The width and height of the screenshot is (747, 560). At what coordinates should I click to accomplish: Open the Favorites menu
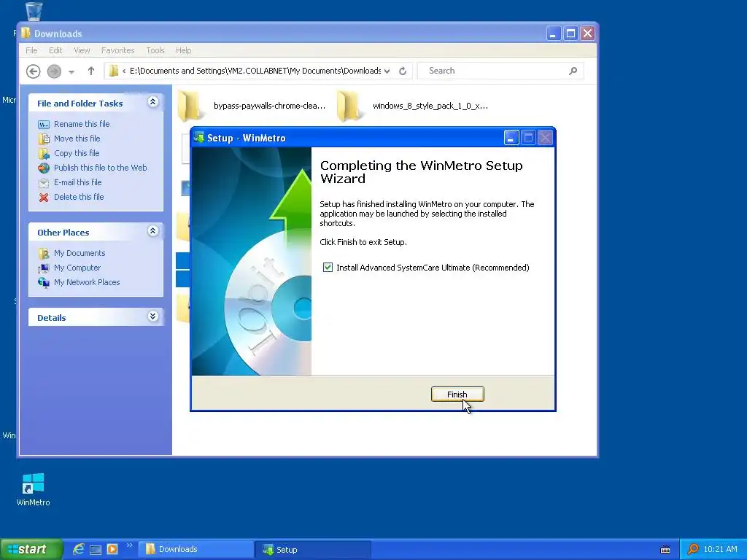pos(117,50)
